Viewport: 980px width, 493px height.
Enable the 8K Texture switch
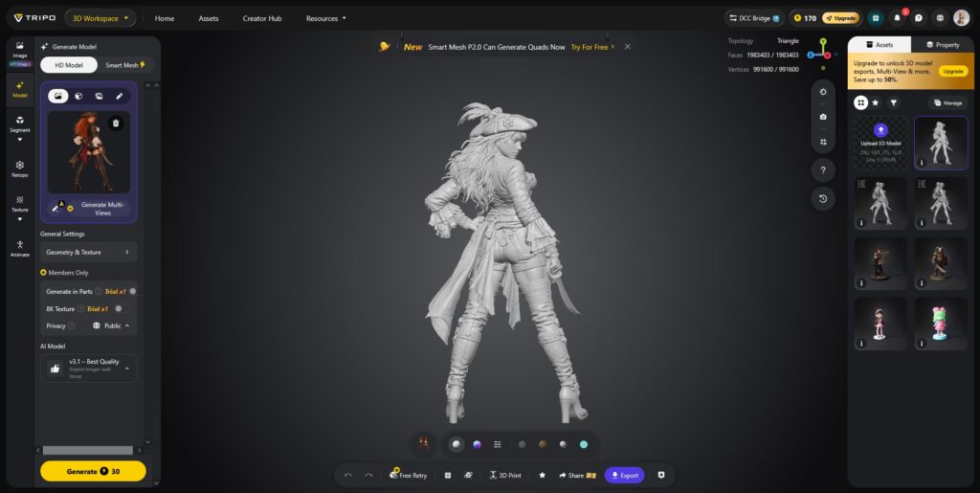[x=122, y=308]
